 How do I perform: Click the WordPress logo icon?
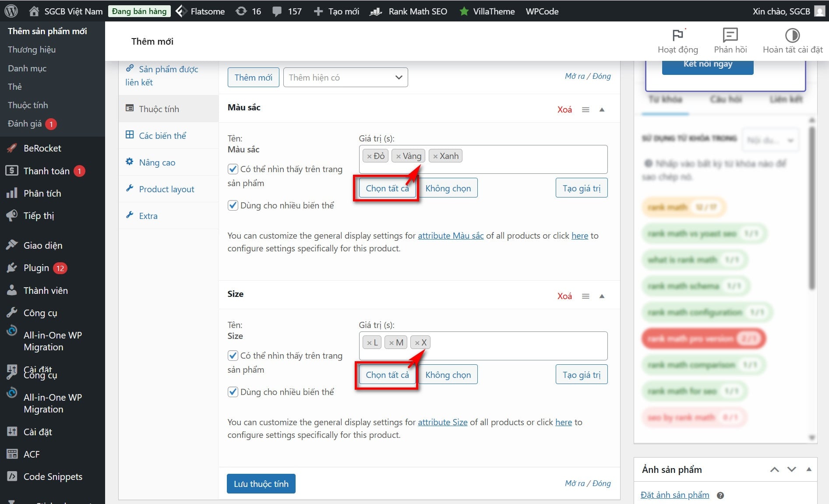[11, 11]
